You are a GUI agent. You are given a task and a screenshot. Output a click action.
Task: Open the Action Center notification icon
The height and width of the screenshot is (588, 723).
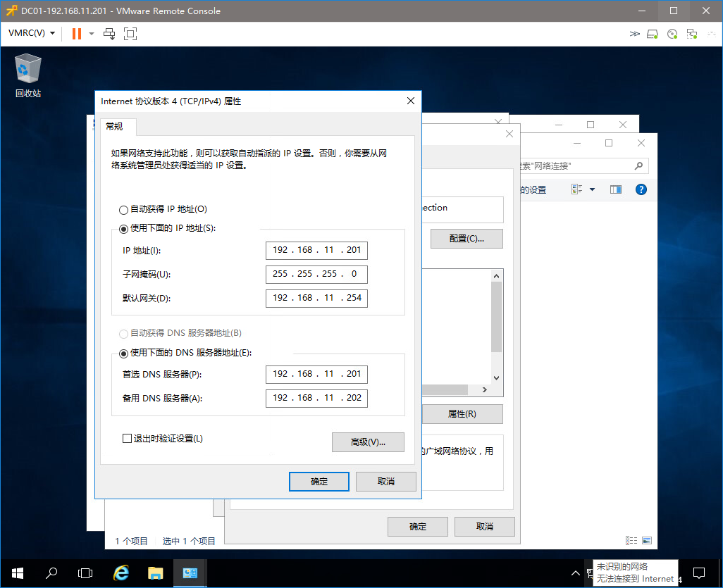coord(699,573)
